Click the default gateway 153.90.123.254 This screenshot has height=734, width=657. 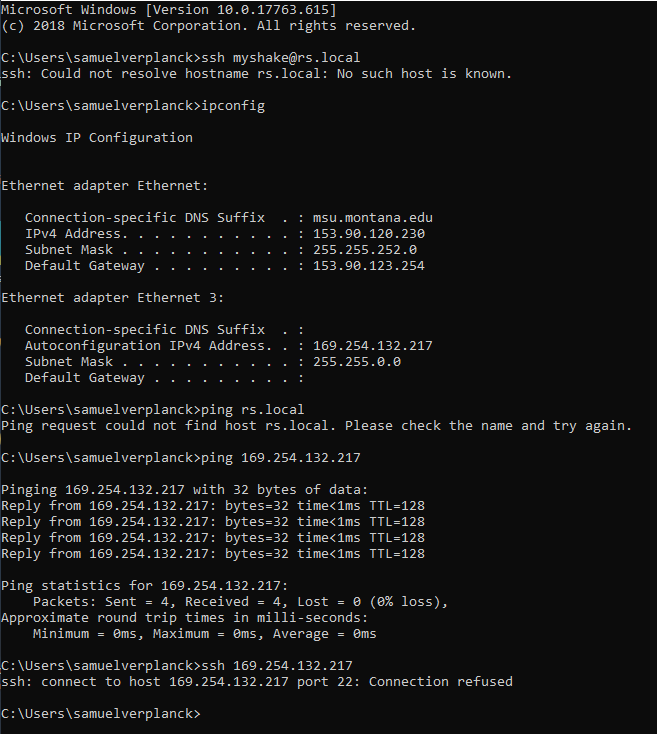click(369, 265)
